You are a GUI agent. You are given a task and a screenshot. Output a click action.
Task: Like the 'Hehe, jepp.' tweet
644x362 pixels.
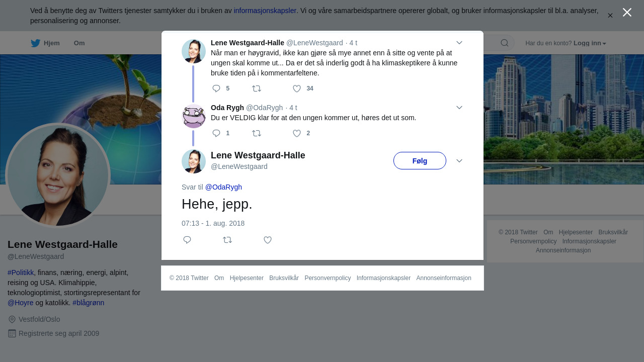[x=268, y=240]
